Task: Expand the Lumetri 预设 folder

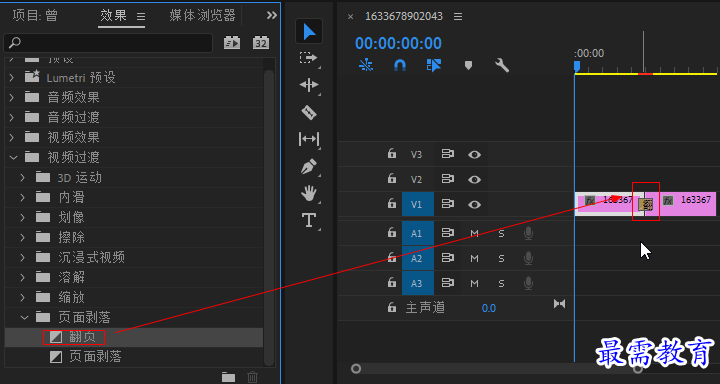Action: coord(11,78)
